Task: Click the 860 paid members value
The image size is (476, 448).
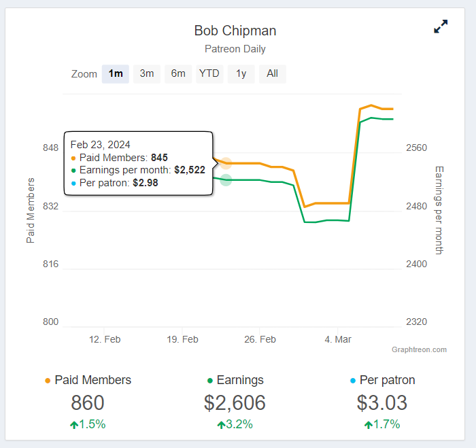Action: (x=88, y=402)
